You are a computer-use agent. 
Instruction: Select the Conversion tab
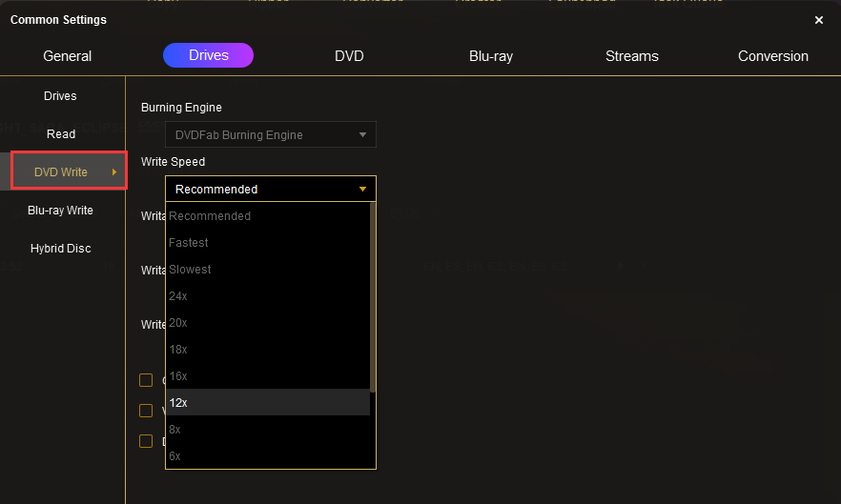[772, 56]
